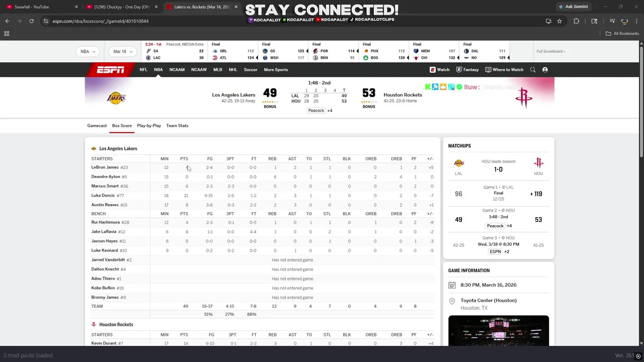Click the Rockets logo in Matchups panel
Viewport: 644px width, 362px height.
pyautogui.click(x=538, y=163)
